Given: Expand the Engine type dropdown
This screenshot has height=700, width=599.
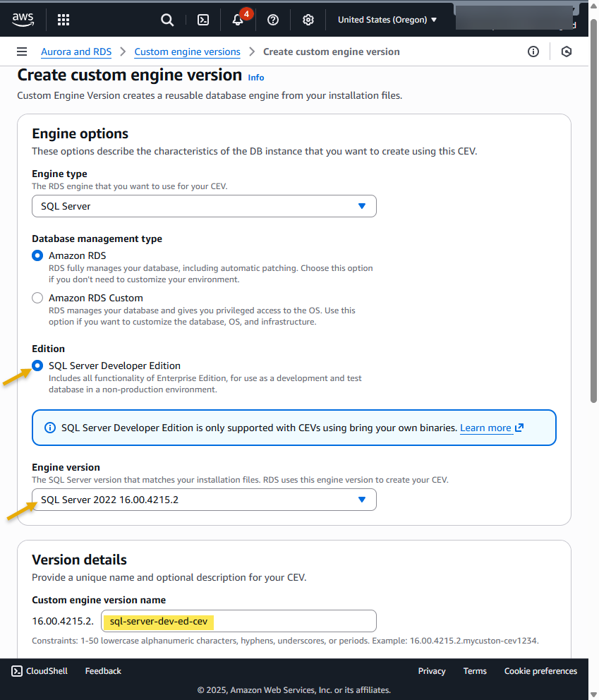Looking at the screenshot, I should 204,206.
